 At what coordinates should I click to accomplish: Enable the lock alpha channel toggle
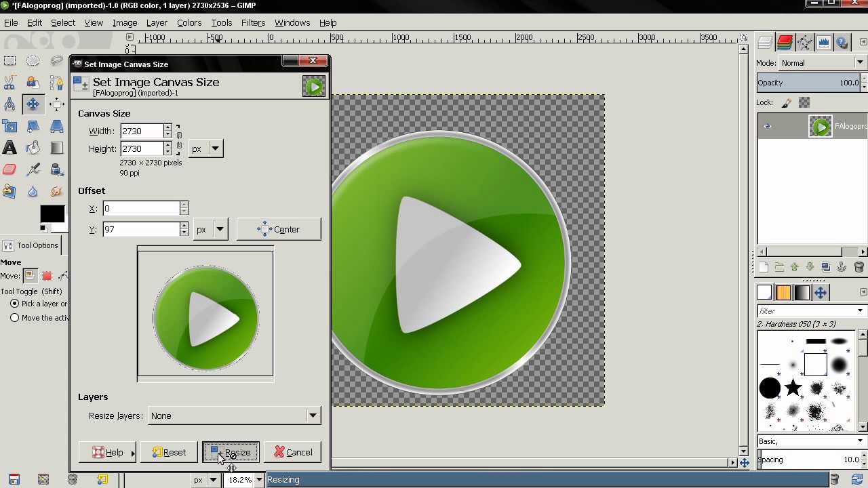[x=804, y=103]
